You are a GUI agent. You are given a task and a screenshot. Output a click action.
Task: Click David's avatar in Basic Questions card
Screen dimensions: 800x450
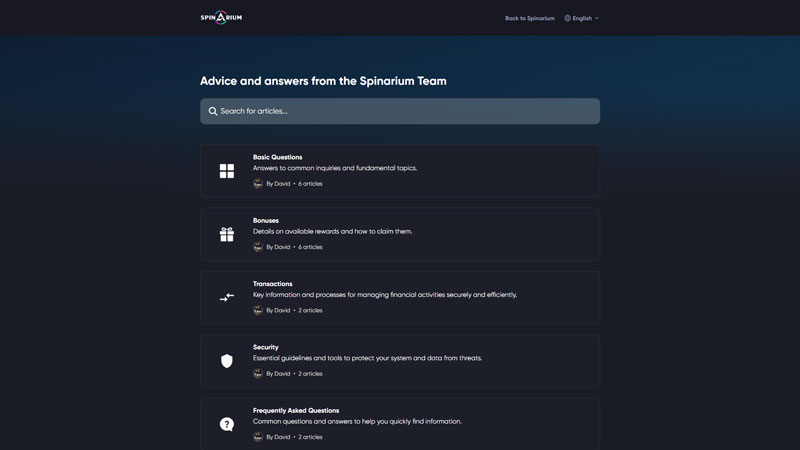pyautogui.click(x=258, y=184)
